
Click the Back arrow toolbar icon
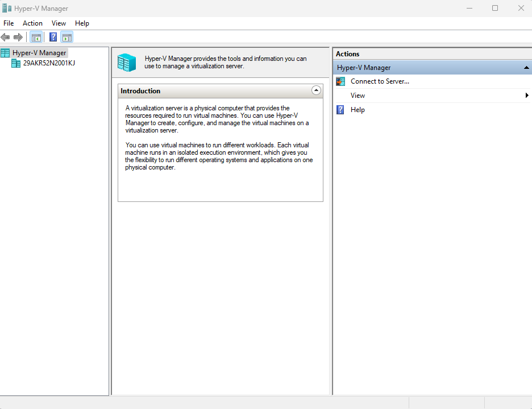coord(5,37)
